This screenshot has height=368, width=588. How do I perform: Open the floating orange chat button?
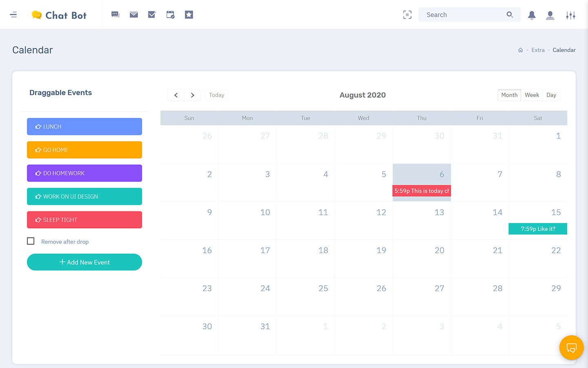[x=571, y=348]
